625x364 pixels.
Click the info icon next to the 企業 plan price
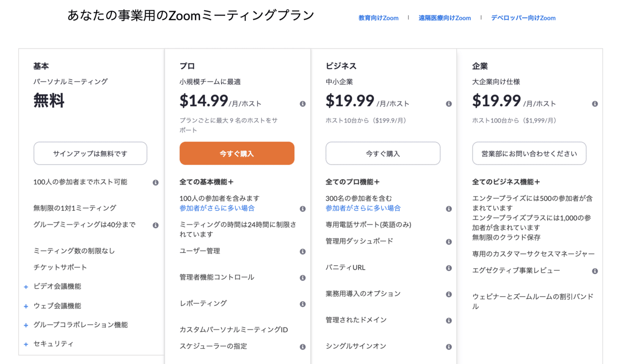(595, 103)
